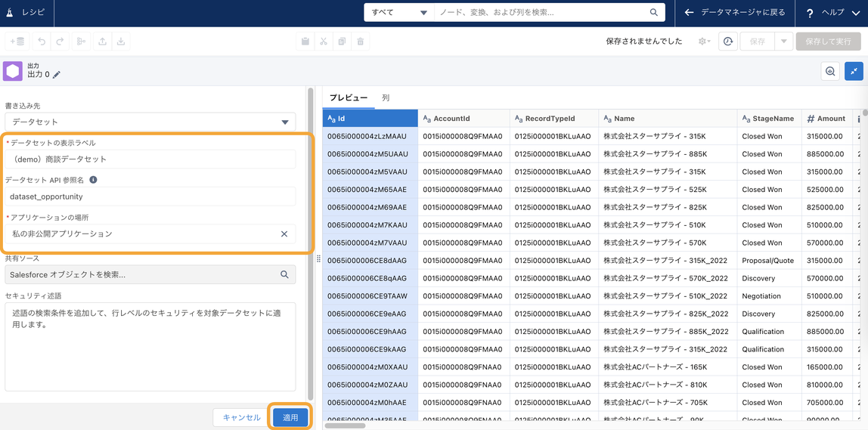Edit the output node name with pencil icon

pyautogui.click(x=57, y=75)
